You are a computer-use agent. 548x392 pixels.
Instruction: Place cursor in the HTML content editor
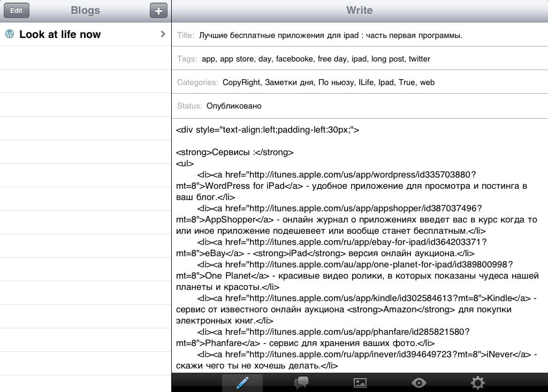(360, 246)
